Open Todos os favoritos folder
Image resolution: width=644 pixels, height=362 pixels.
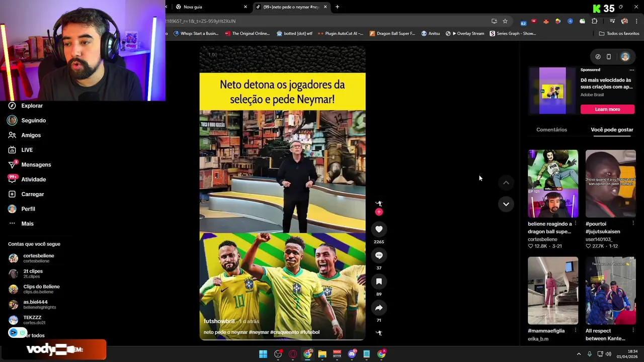[x=619, y=34]
